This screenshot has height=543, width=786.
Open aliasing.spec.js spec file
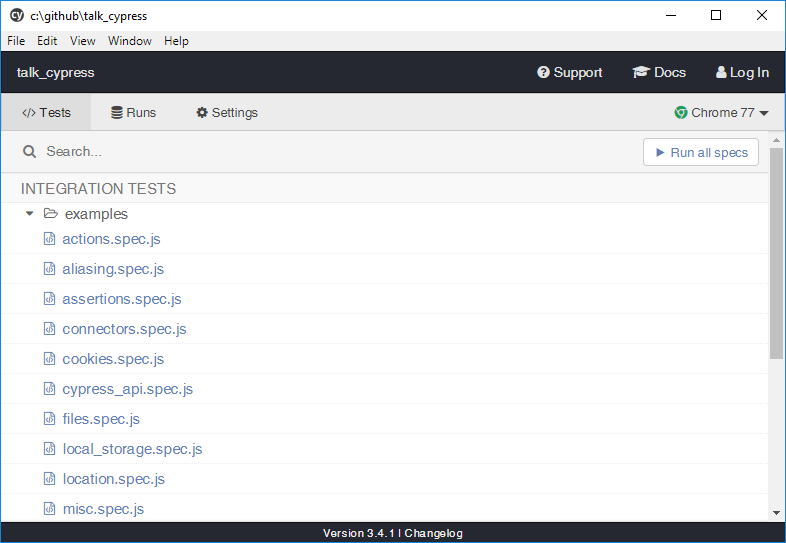[113, 269]
